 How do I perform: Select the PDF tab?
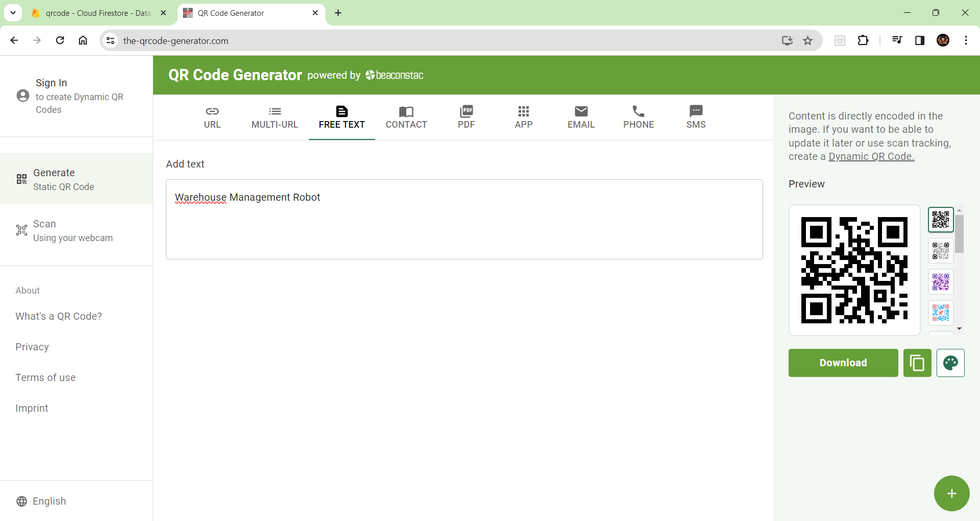(x=467, y=117)
